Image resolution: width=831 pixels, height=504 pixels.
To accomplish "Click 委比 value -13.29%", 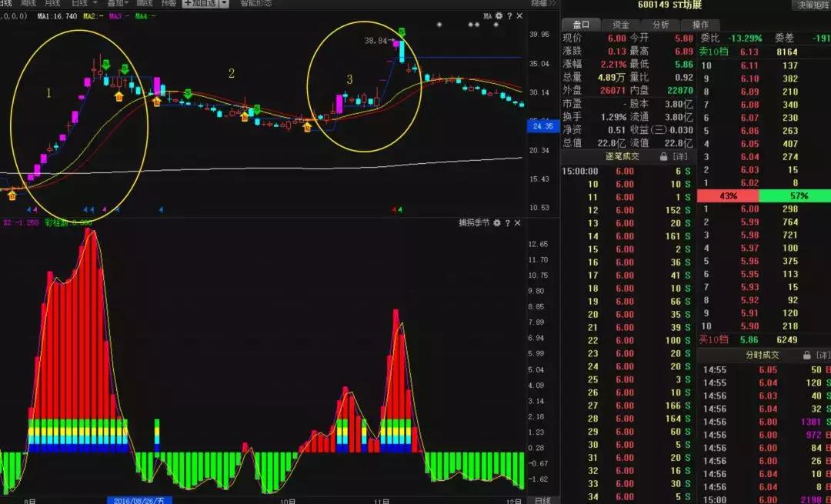I will (x=745, y=38).
